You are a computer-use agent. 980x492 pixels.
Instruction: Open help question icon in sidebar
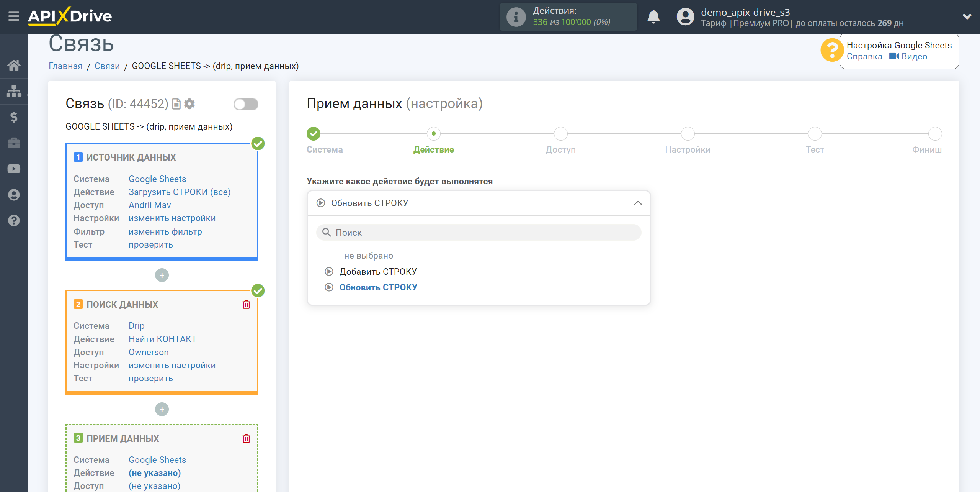14,221
